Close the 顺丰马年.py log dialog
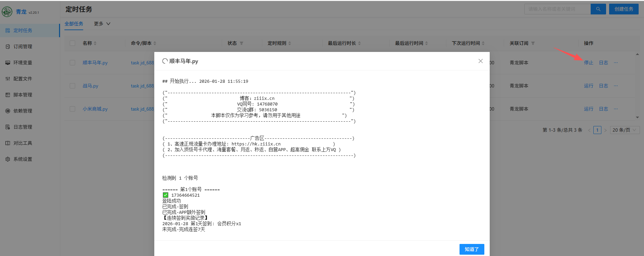 click(480, 61)
